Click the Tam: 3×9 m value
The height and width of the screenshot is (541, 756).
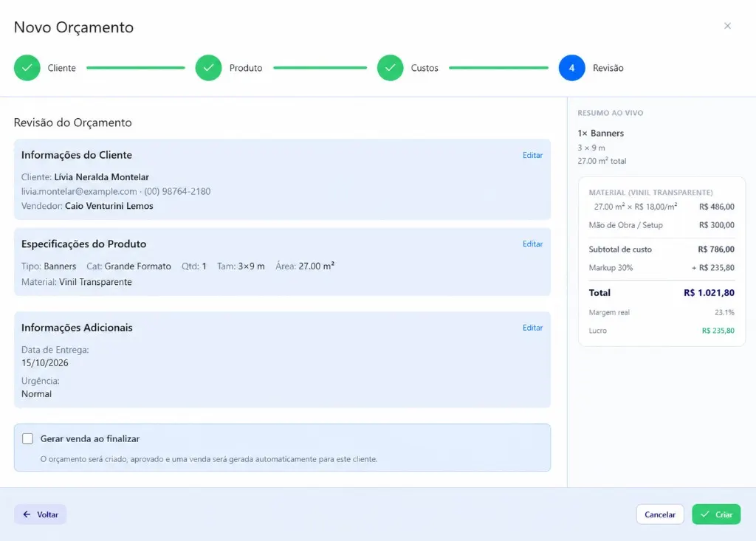coord(251,266)
